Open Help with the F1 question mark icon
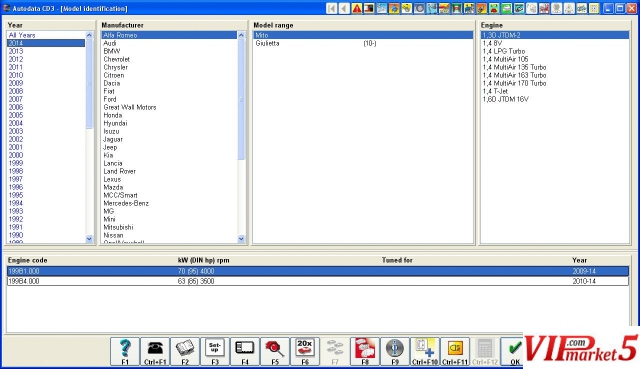Screen dimensions: 640x369 coord(125,351)
